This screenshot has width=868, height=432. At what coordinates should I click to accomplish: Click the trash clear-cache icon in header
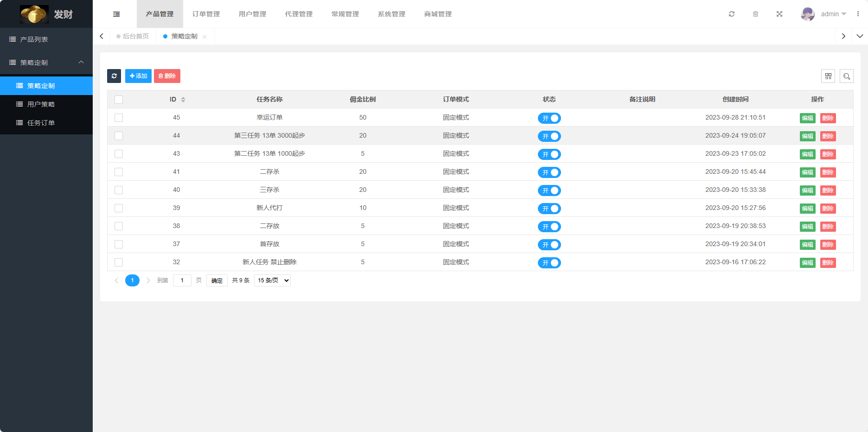point(755,14)
